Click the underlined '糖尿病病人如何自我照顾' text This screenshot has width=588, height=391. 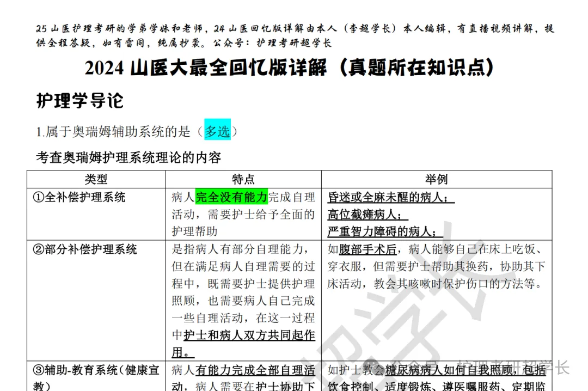click(x=449, y=370)
